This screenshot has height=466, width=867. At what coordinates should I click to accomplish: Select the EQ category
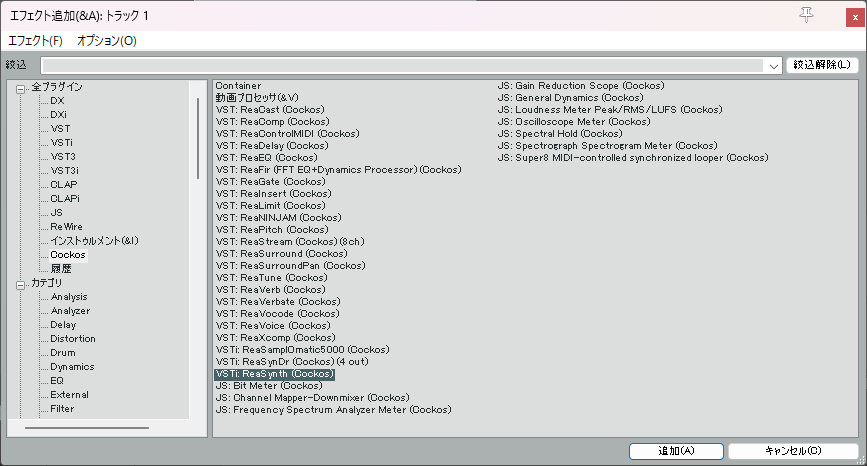[57, 381]
